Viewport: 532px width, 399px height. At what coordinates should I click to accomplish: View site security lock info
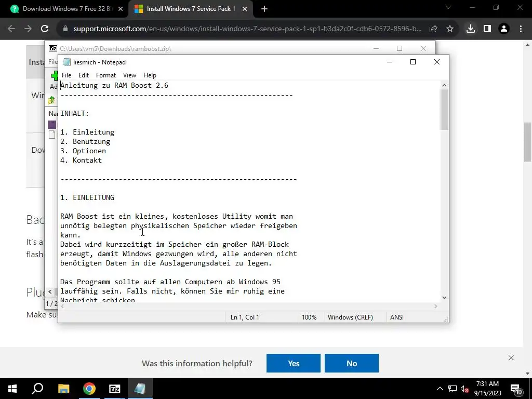pos(65,29)
